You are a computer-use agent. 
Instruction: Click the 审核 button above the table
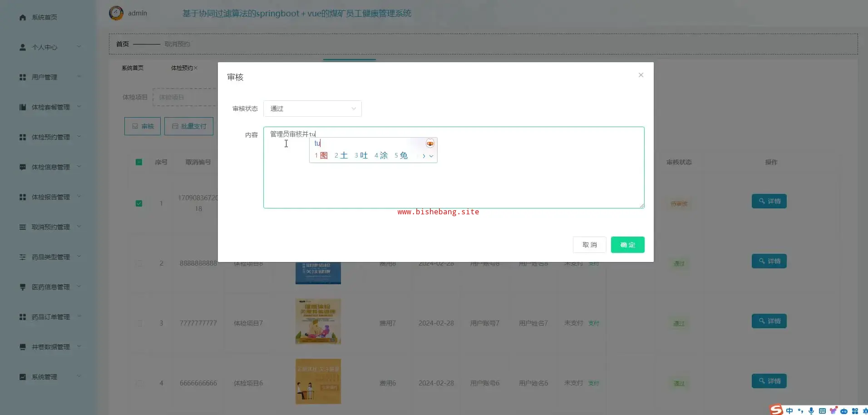143,126
